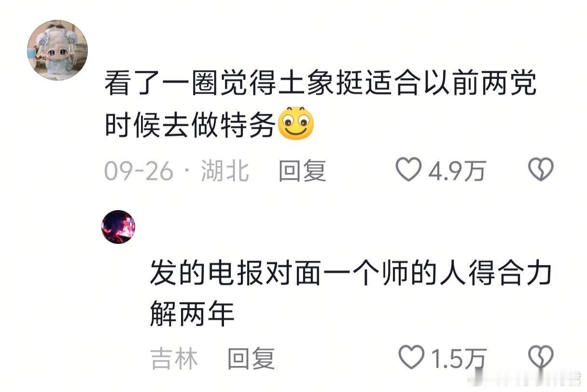Image resolution: width=587 pixels, height=392 pixels.
Task: Like the reply from 吉林 with the heart
Action: pyautogui.click(x=411, y=358)
